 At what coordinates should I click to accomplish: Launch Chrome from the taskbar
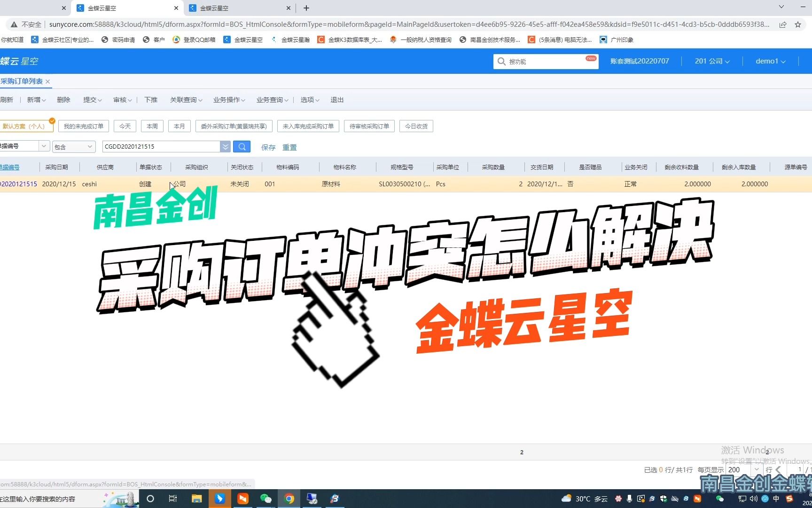[x=289, y=498]
